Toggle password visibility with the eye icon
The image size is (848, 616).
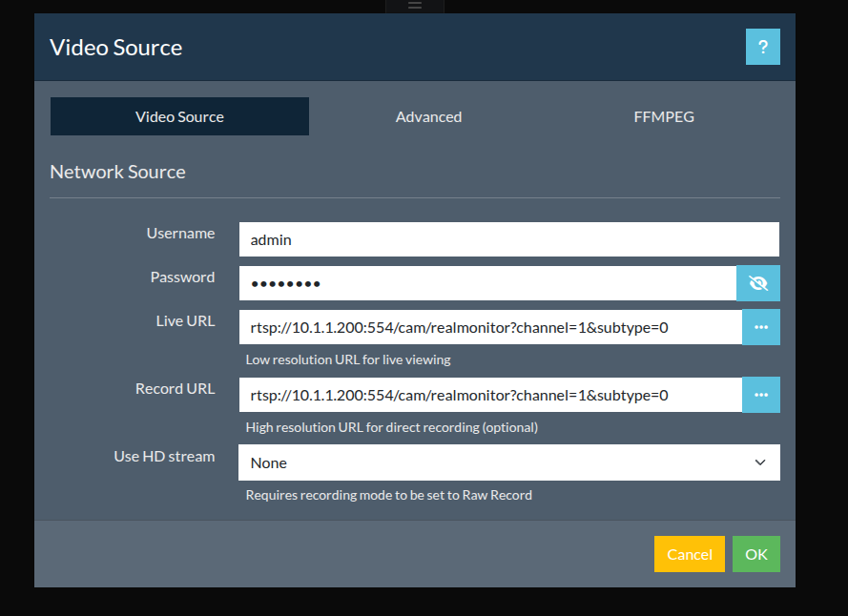tap(758, 283)
